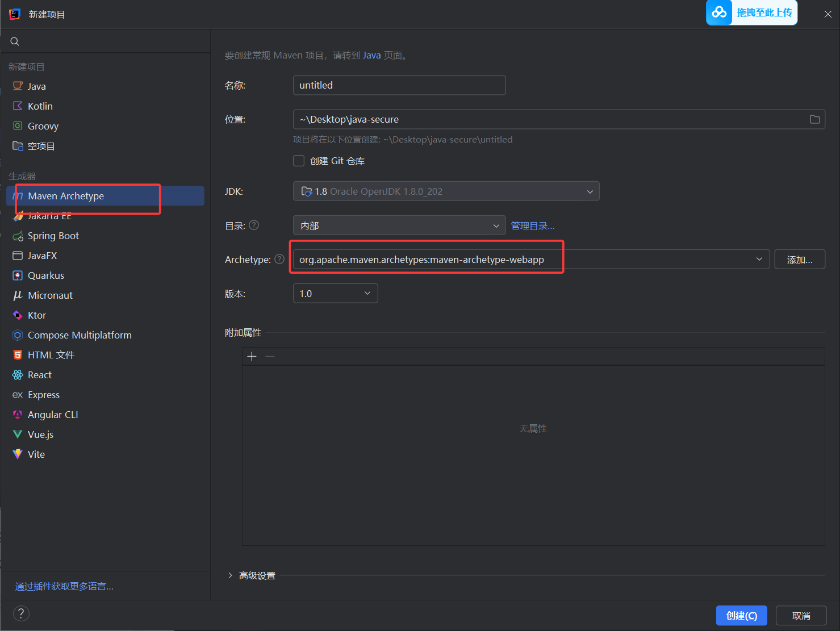Click the 管理目录 link
840x631 pixels.
532,225
